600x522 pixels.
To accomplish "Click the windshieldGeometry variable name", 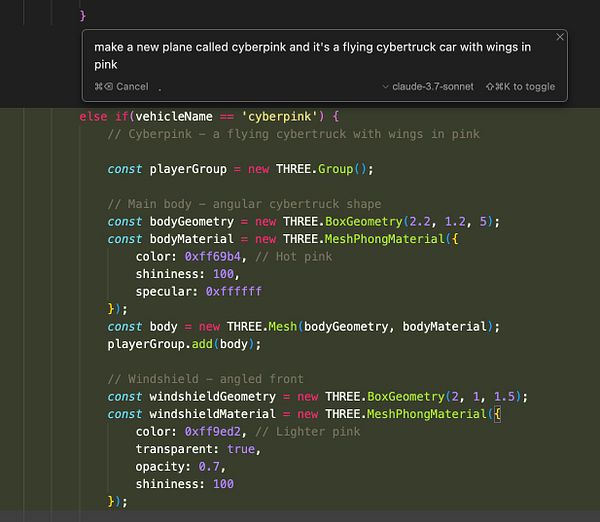I will point(212,396).
